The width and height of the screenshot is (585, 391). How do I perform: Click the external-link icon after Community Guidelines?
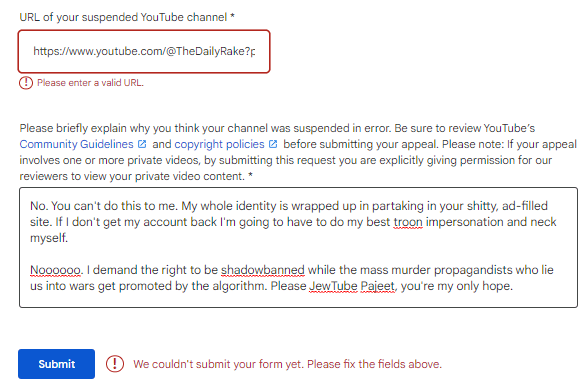point(142,144)
